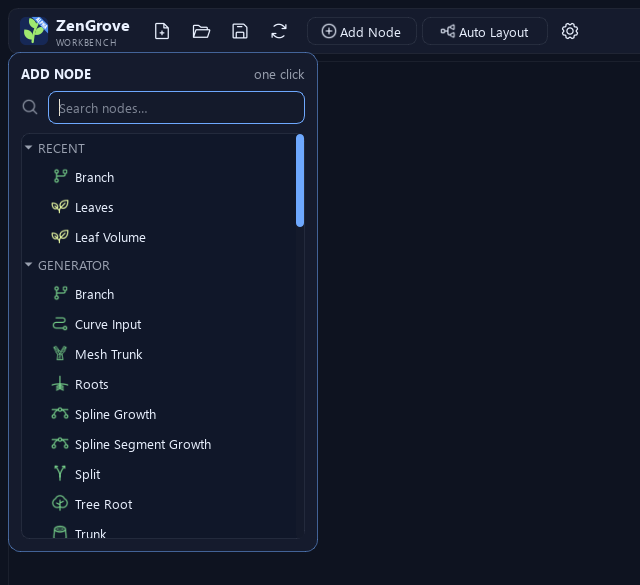Collapse the RECENT section arrow

click(29, 148)
